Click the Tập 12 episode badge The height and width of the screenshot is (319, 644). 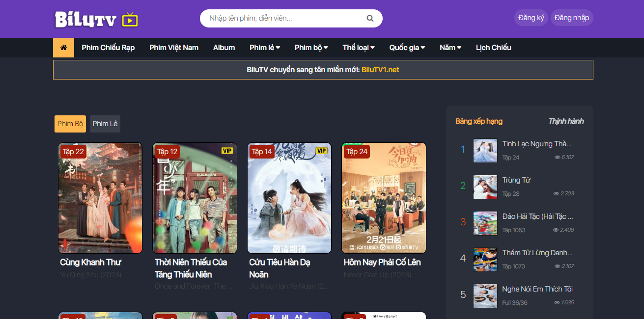point(167,152)
